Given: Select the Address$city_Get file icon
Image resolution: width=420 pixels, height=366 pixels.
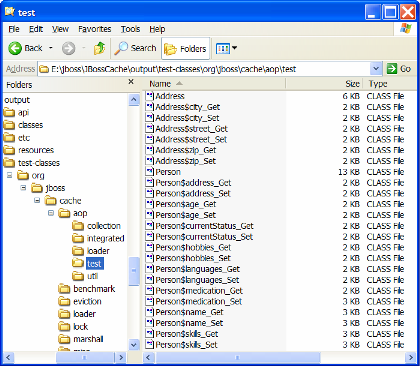Looking at the screenshot, I should click(150, 107).
